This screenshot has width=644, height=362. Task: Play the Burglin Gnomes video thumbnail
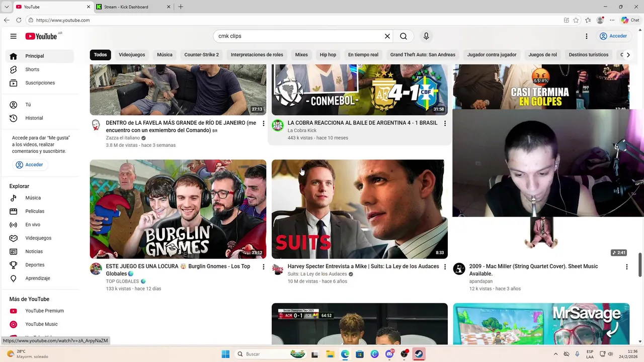[178, 209]
